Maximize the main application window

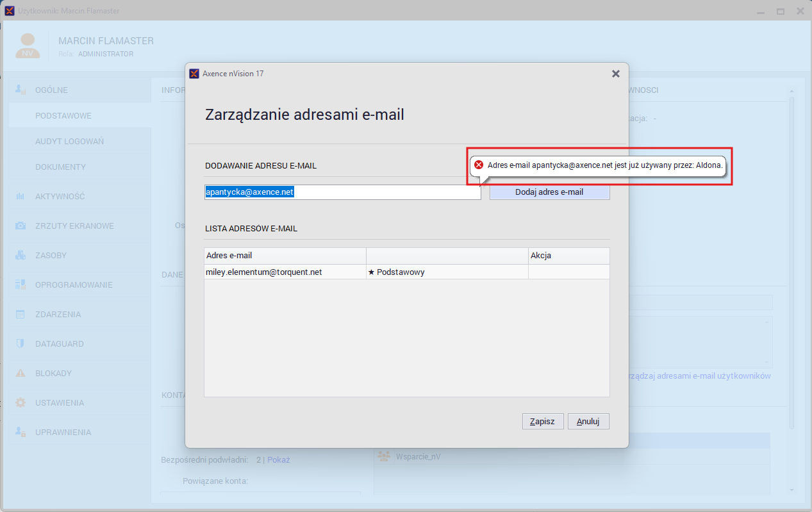click(x=781, y=11)
